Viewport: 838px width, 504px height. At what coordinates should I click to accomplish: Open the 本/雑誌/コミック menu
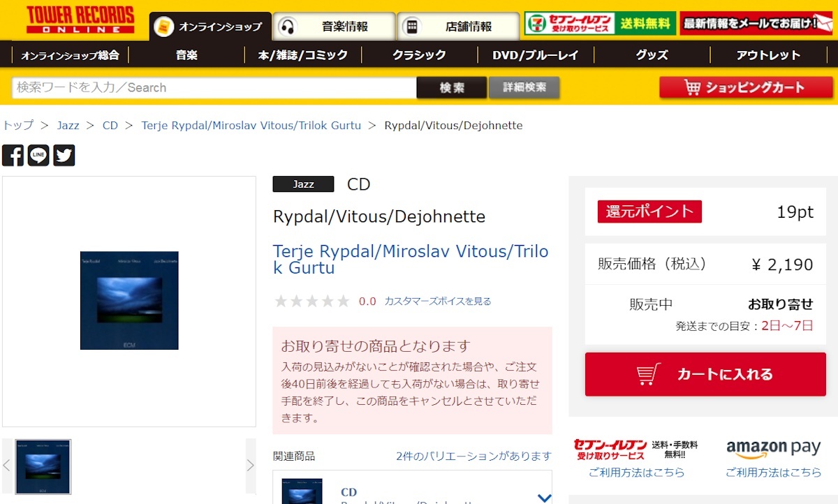[x=303, y=55]
